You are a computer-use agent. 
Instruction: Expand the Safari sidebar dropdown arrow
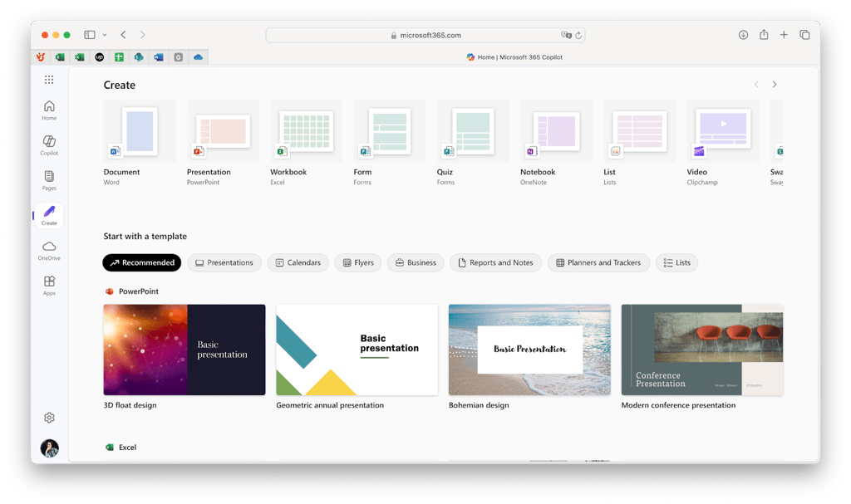(105, 35)
